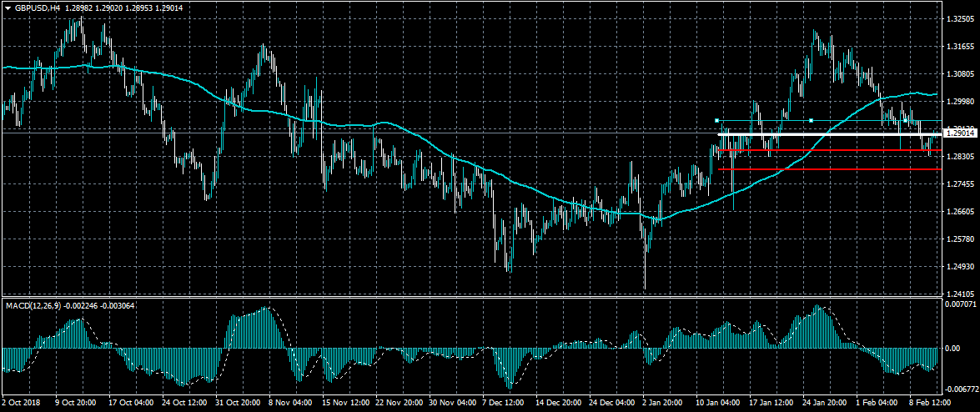Viewport: 980px width, 412px height.
Task: Select the middle handle on the cyan line
Action: (x=811, y=121)
